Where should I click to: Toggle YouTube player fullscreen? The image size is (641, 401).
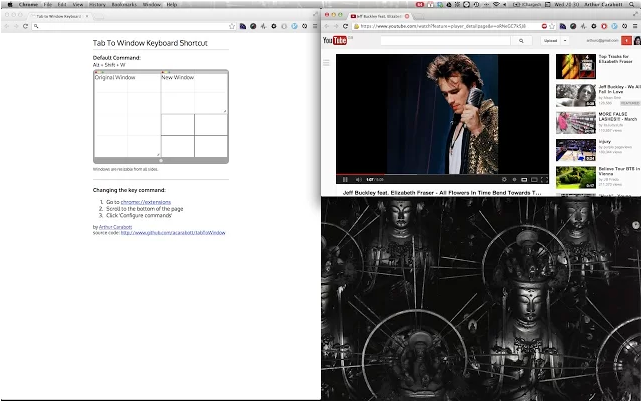pos(544,179)
